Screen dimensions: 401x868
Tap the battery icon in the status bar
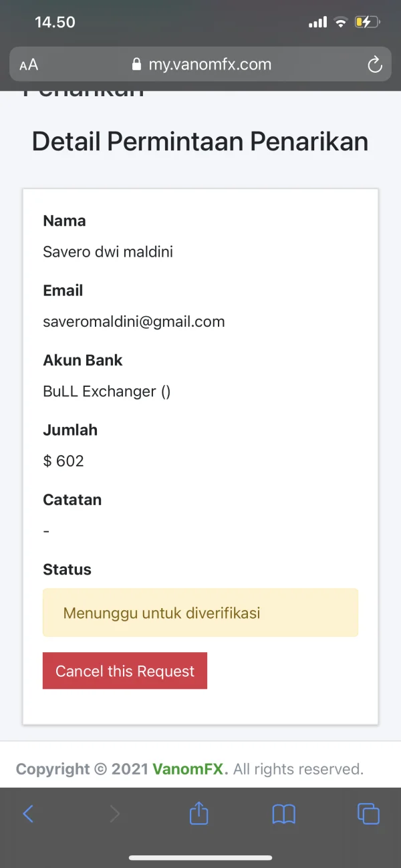point(367,22)
